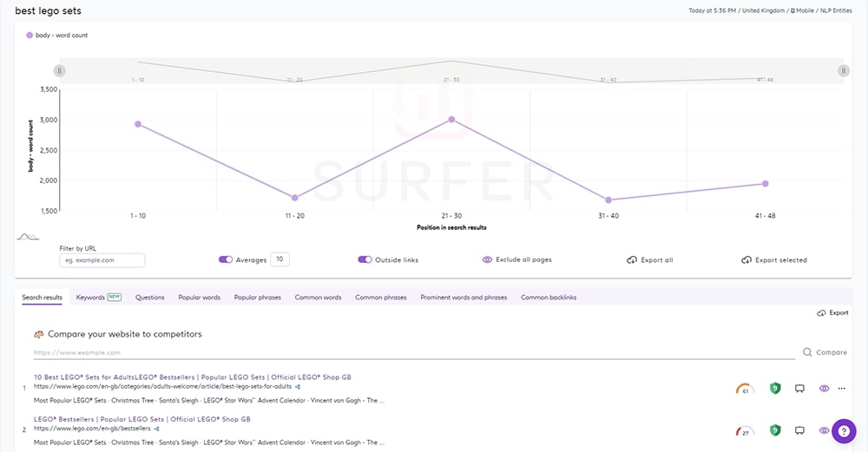Click the external link icon after result 1 URL
Image resolution: width=868 pixels, height=452 pixels.
(298, 387)
